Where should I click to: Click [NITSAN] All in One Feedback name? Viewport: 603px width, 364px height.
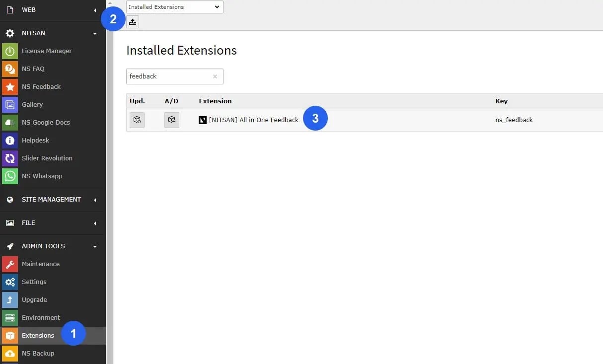[254, 120]
